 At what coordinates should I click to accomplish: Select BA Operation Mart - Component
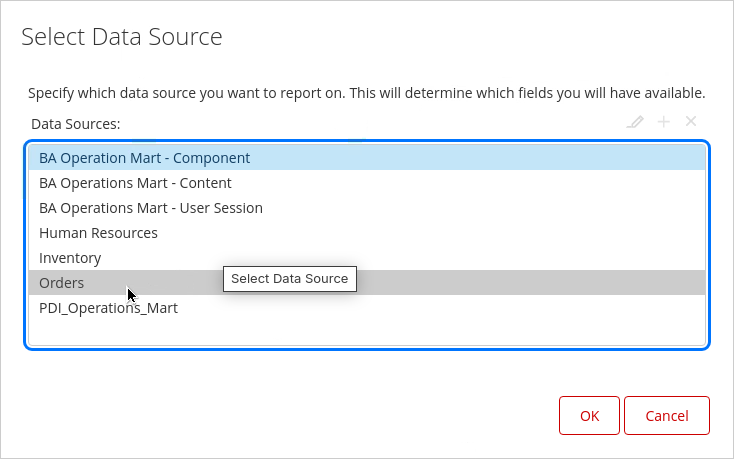pos(144,158)
